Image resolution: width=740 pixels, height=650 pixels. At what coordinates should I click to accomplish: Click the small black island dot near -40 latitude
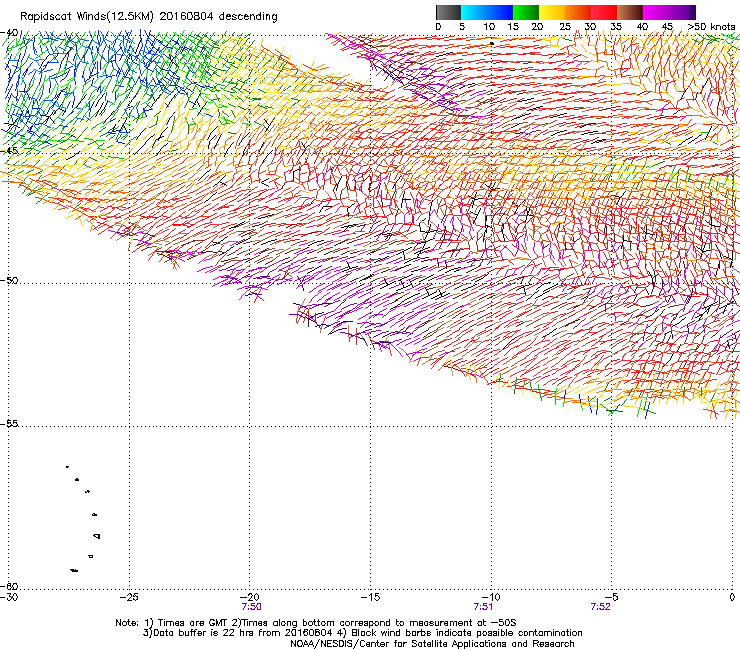pyautogui.click(x=492, y=43)
